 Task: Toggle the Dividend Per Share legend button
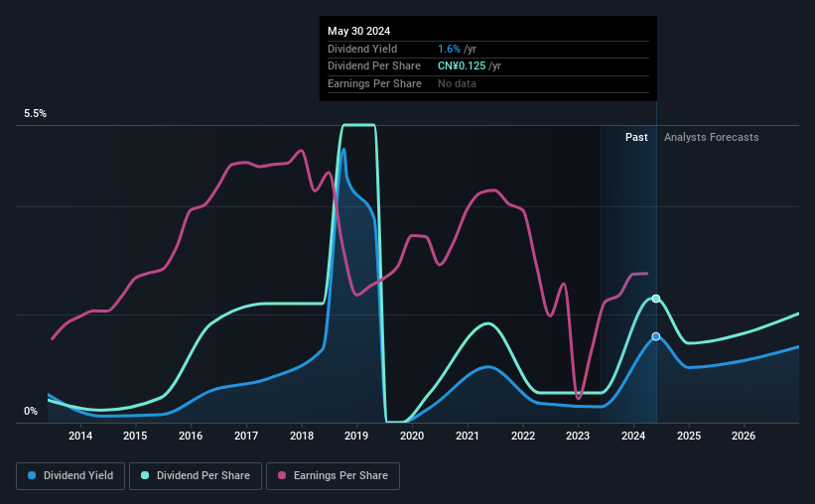(x=196, y=476)
